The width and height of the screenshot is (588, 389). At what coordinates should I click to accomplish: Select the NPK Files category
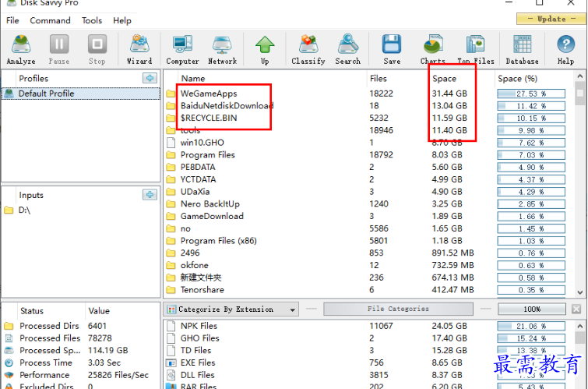click(x=368, y=326)
